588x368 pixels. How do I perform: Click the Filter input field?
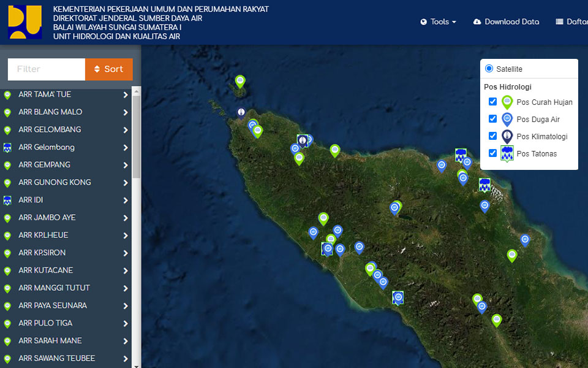(47, 69)
